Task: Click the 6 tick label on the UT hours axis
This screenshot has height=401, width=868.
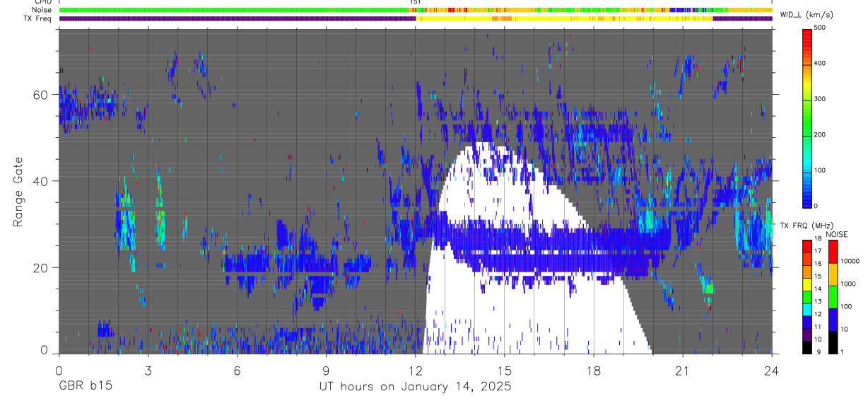Action: [237, 371]
